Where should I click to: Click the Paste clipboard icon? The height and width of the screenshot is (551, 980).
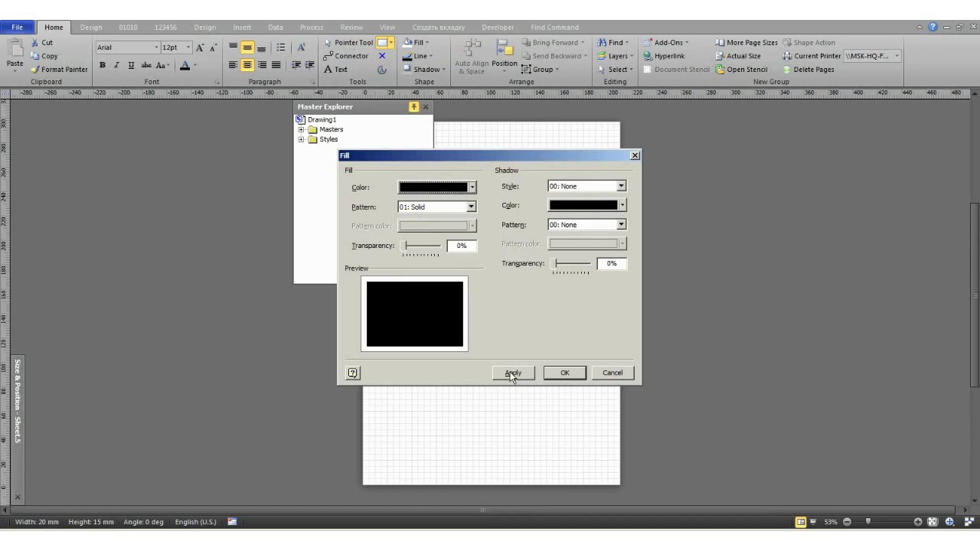pos(15,49)
